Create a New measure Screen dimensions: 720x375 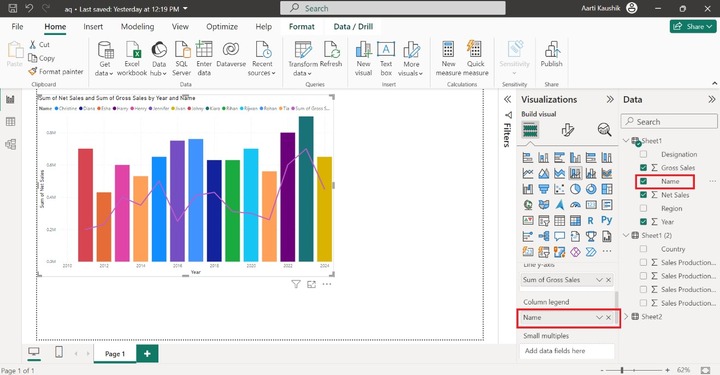[x=448, y=58]
